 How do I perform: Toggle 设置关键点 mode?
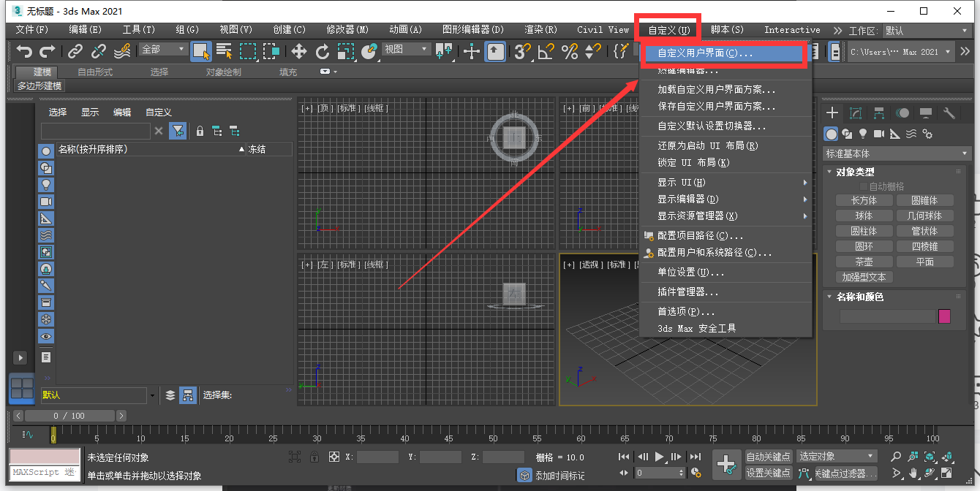[769, 473]
